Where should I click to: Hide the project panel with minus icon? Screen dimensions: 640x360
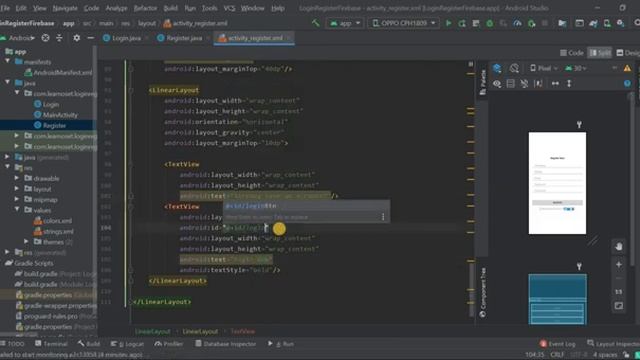[x=90, y=38]
